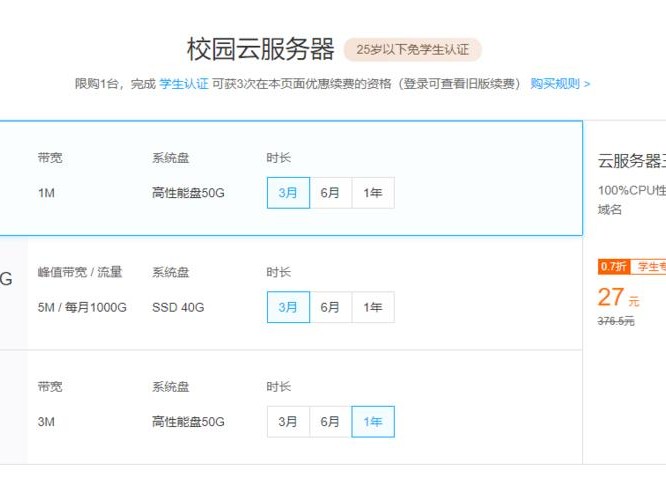Click the 3M bandwidth value
This screenshot has width=666, height=500.
46,422
